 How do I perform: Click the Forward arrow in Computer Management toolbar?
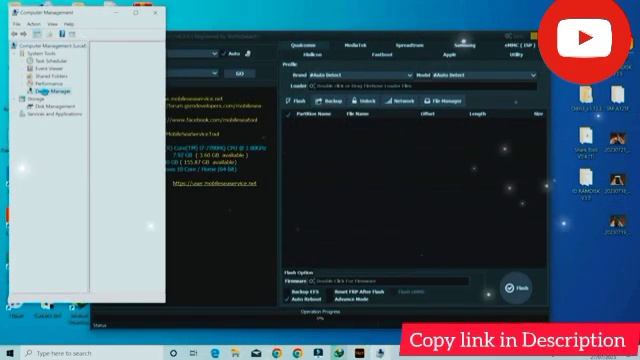(x=24, y=34)
